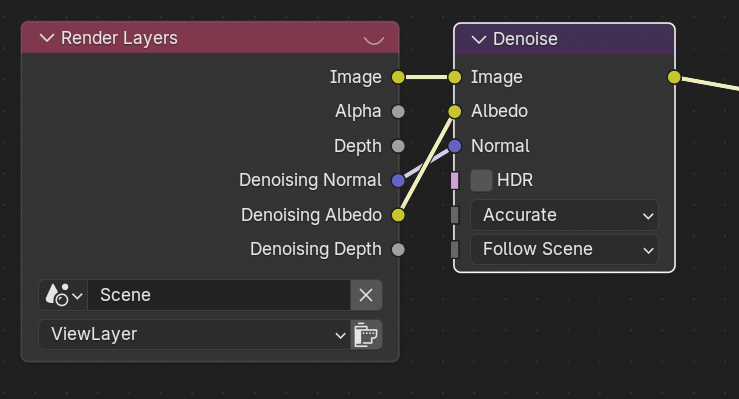Click the Denoise Image input socket
This screenshot has height=399, width=739.
pyautogui.click(x=454, y=77)
